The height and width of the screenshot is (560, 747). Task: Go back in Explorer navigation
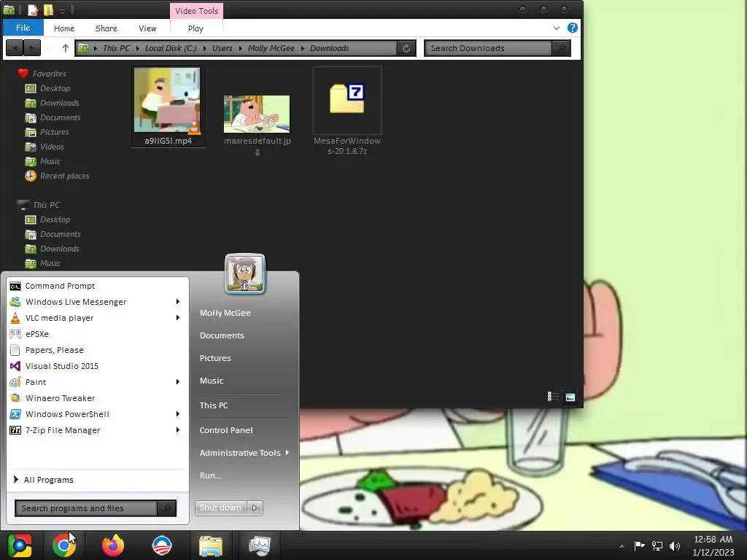(x=15, y=48)
